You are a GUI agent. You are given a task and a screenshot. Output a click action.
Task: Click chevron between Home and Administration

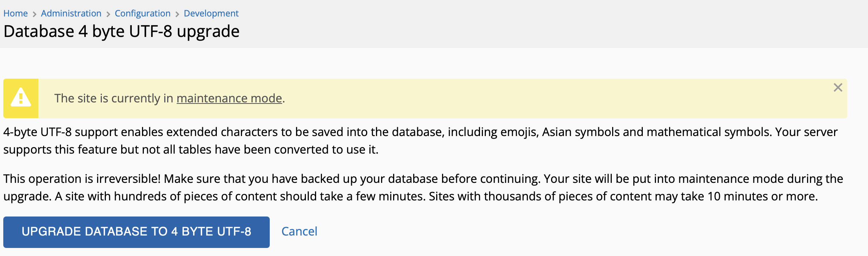tap(34, 14)
